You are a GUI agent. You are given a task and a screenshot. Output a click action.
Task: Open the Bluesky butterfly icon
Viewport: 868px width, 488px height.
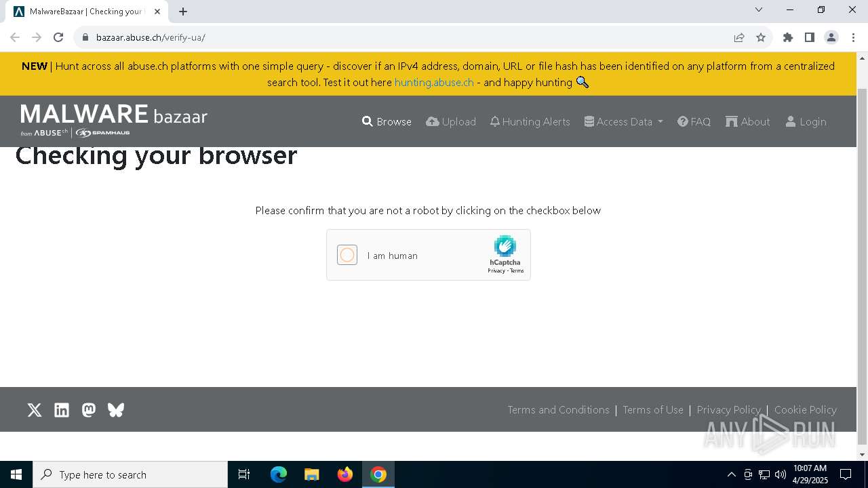coord(116,409)
